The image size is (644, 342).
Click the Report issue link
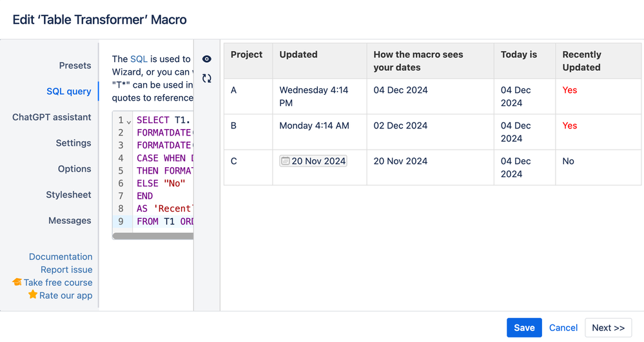66,269
